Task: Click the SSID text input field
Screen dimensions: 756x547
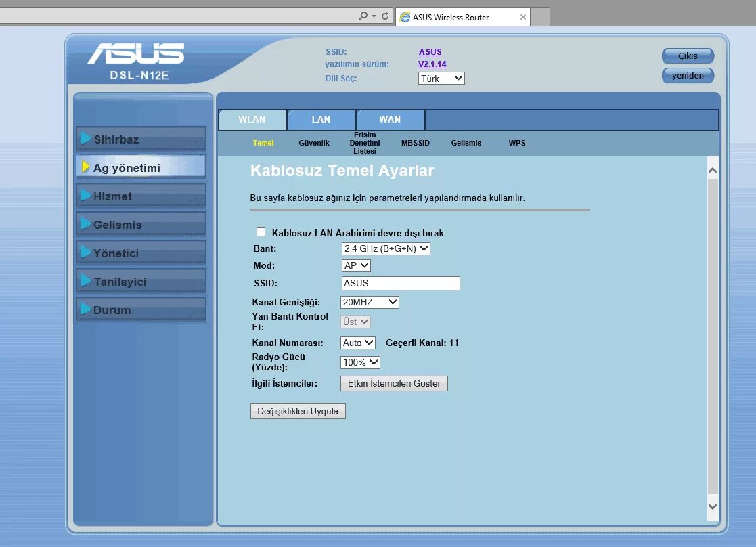Action: pos(401,283)
